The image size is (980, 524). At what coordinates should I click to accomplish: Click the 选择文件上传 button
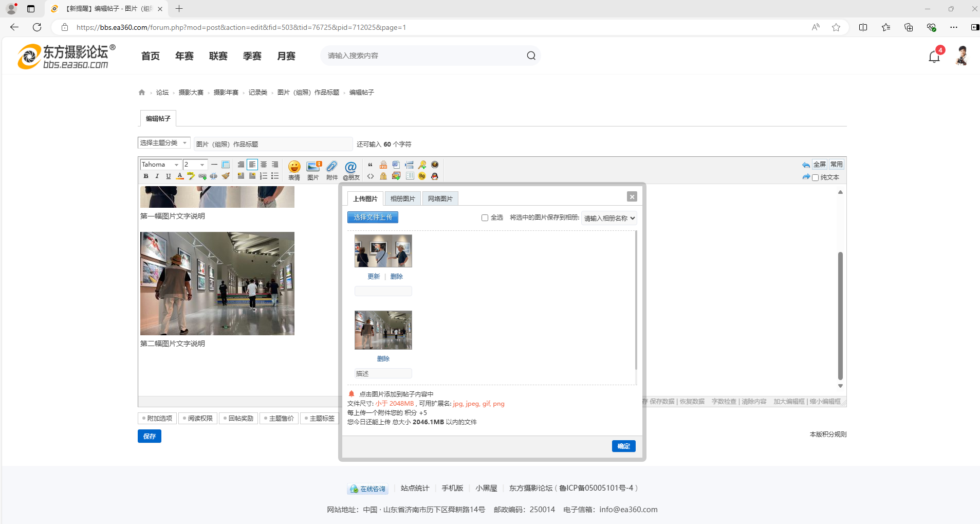pyautogui.click(x=373, y=218)
